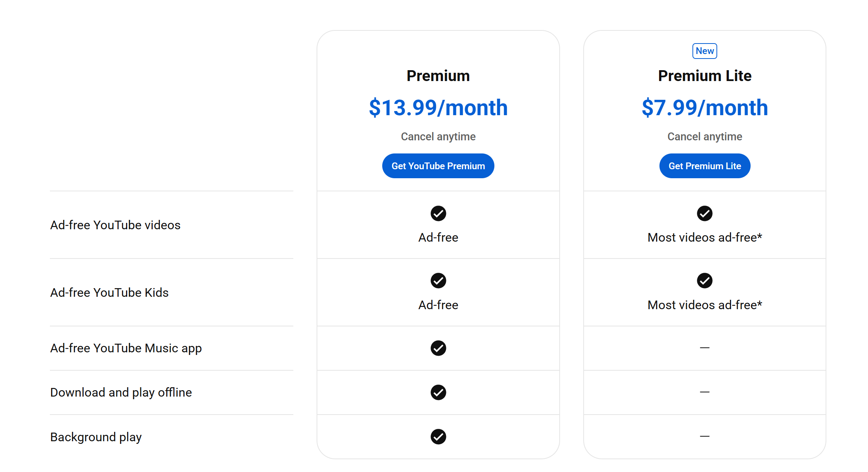The image size is (868, 472).
Task: Click Premium Lite dash for YouTube Music app
Action: pos(704,348)
